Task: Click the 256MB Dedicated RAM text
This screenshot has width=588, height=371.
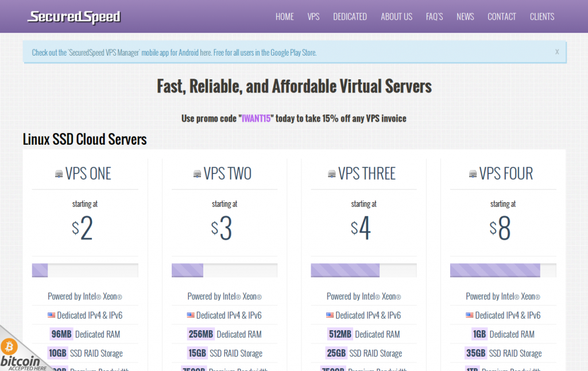Action: pos(225,334)
